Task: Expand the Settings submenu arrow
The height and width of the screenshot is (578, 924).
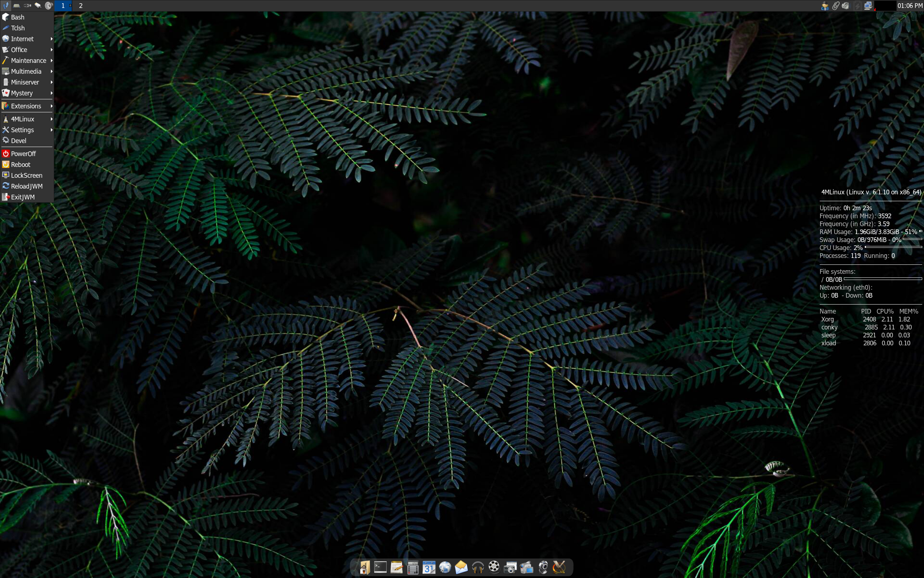Action: point(51,130)
